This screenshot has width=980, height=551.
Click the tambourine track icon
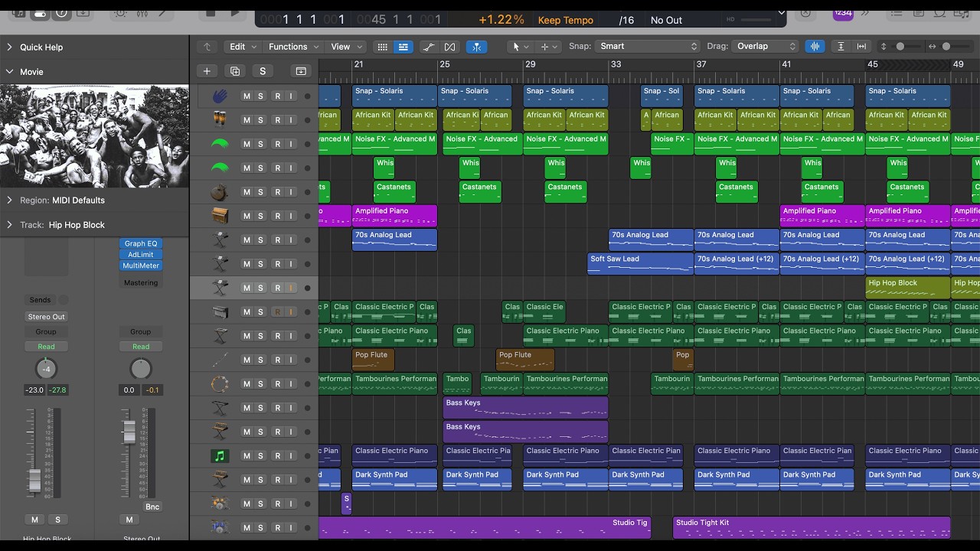(220, 384)
